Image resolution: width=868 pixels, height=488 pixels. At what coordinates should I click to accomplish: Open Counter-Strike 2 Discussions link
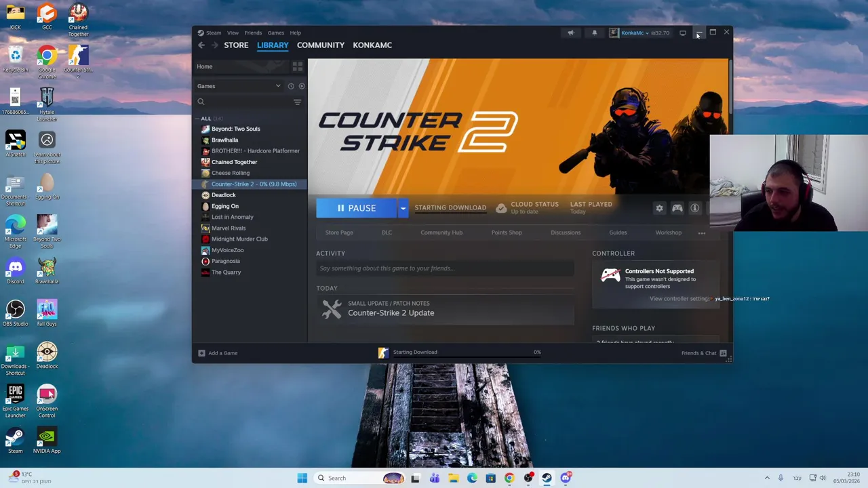(566, 232)
